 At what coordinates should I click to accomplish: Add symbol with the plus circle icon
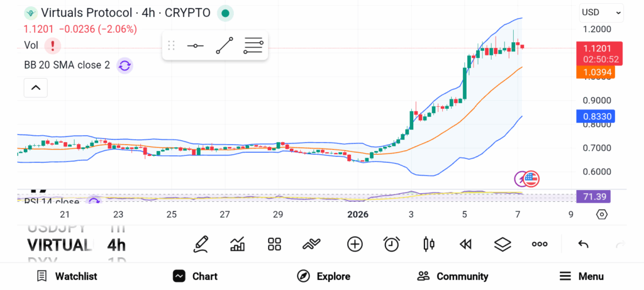[355, 244]
